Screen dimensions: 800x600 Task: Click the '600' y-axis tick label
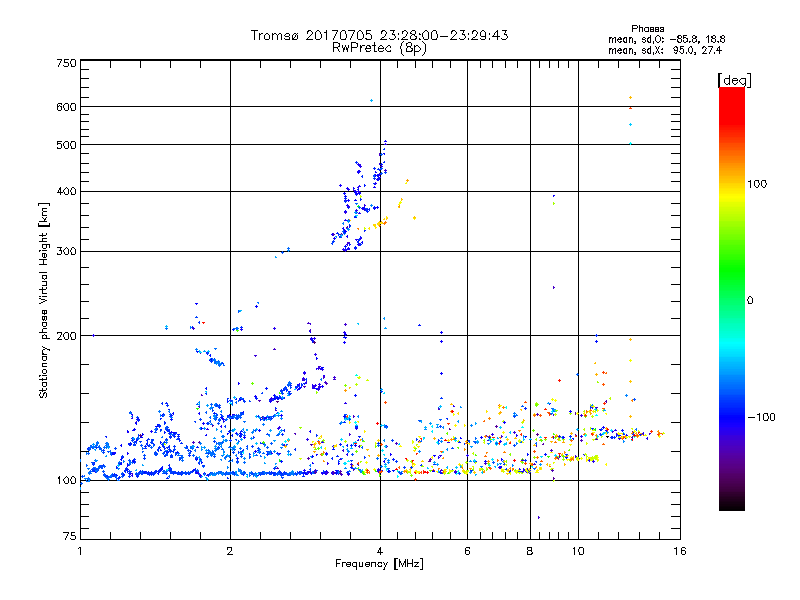(66, 107)
